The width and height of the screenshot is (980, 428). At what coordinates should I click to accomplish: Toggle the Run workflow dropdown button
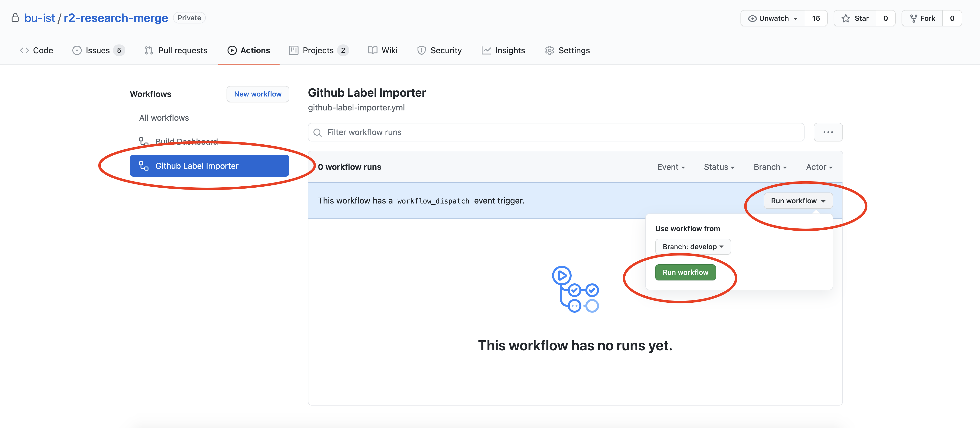click(x=798, y=201)
